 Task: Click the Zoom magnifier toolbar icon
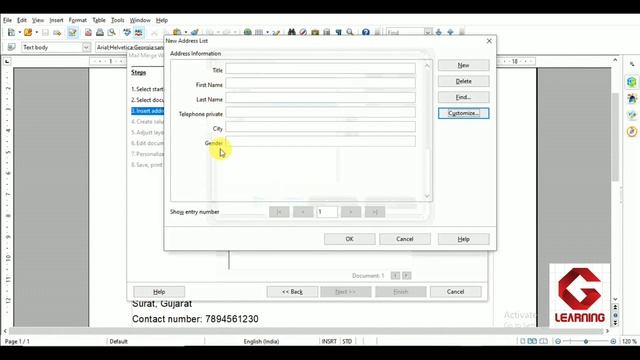pos(350,32)
